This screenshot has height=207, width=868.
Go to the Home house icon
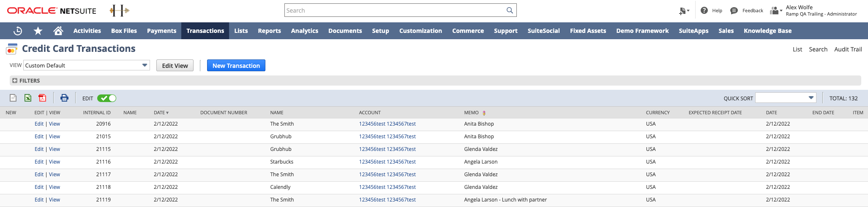(58, 31)
